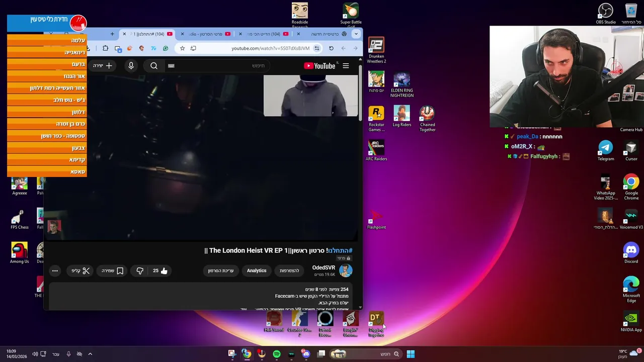
Task: Open the Cursor desktop shortcut
Action: click(x=631, y=150)
